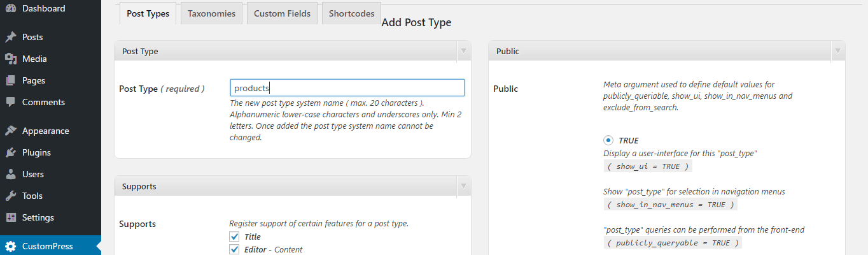Click the Users person icon
The height and width of the screenshot is (255, 868).
coord(11,174)
